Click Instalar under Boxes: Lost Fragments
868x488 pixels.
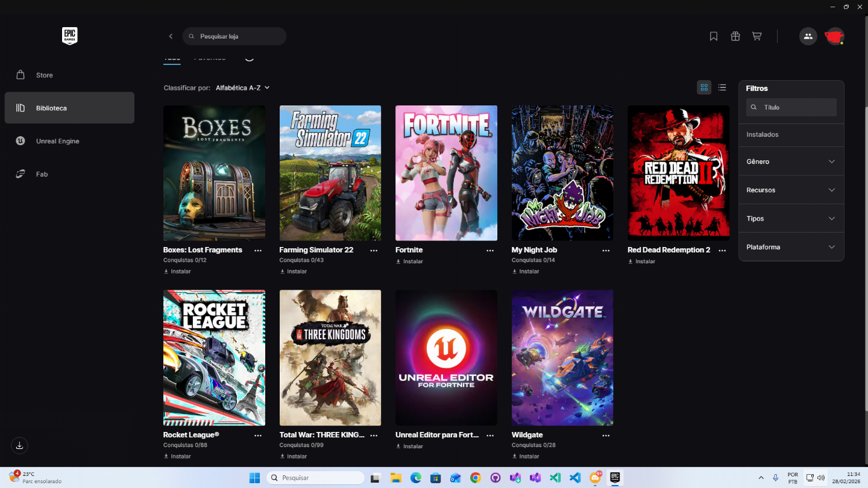point(177,271)
